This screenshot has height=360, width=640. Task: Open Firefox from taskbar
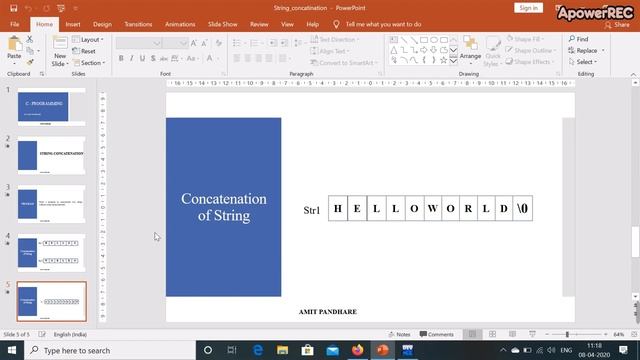pos(358,350)
